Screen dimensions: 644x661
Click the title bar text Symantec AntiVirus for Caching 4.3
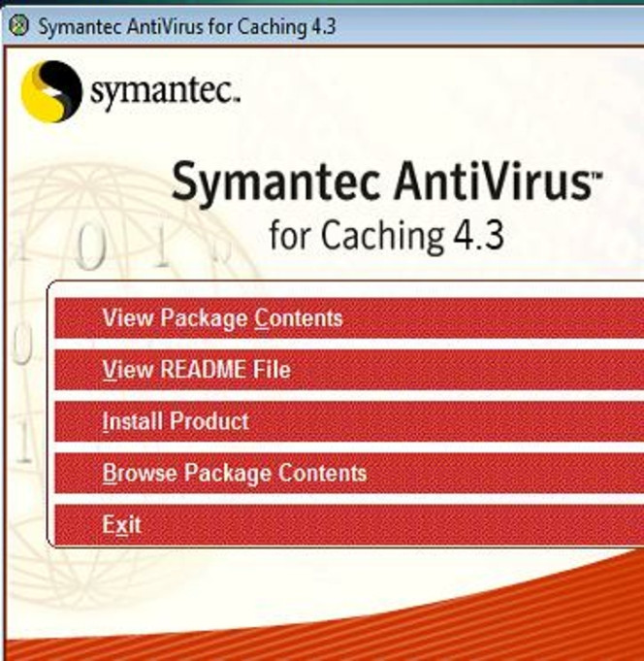[x=187, y=26]
